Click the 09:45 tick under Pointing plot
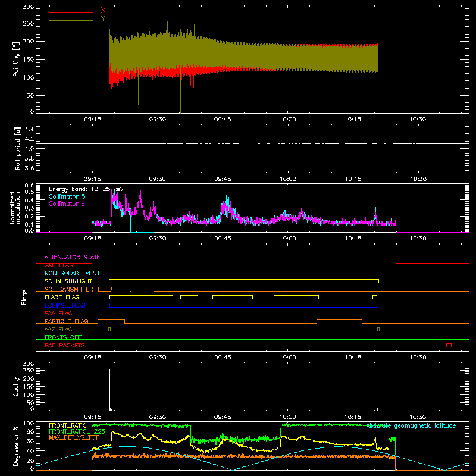The image size is (476, 476). click(x=223, y=120)
